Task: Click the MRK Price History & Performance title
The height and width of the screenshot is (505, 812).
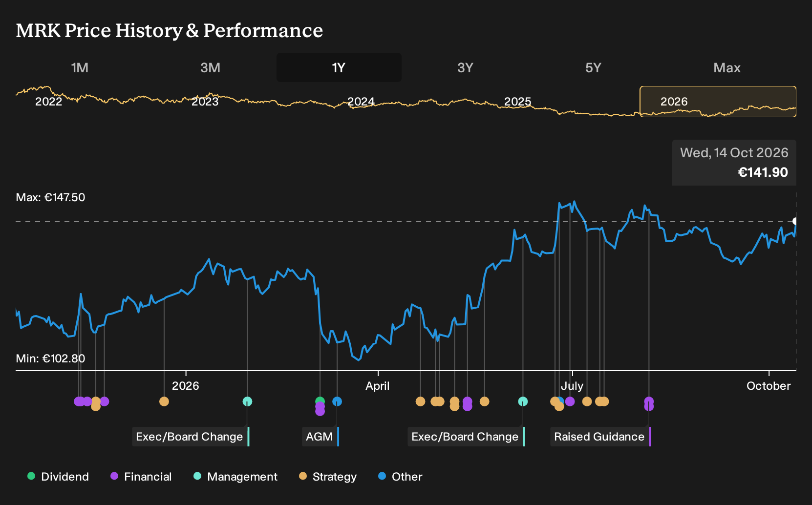Action: (169, 30)
